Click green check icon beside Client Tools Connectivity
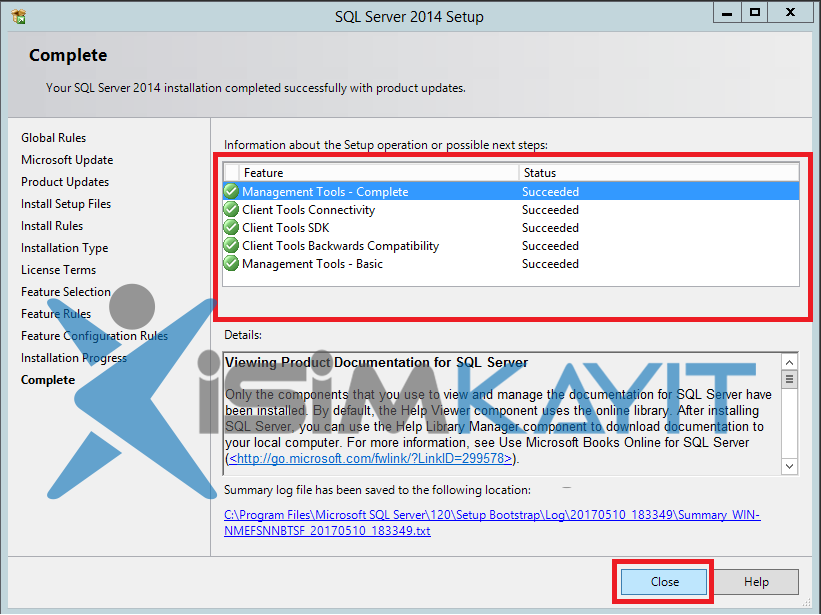The width and height of the screenshot is (821, 615). click(x=231, y=209)
